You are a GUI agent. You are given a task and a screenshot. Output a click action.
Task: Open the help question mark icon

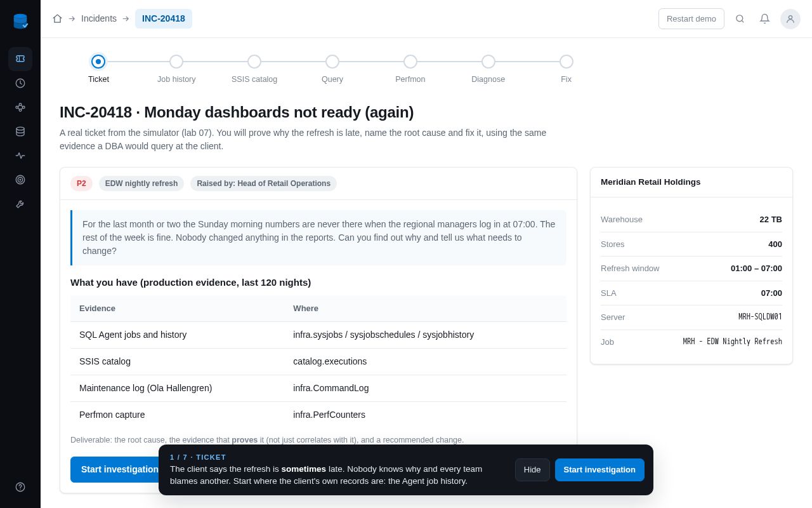point(20,487)
